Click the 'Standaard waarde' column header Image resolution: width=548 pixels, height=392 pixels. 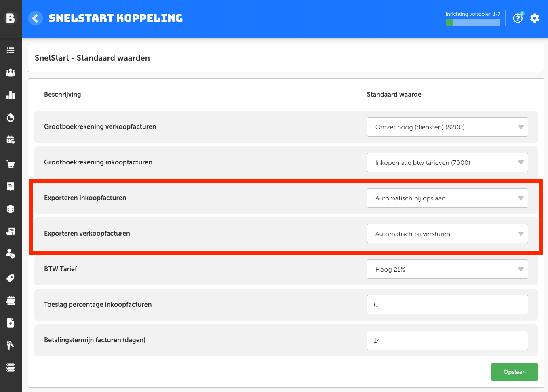pyautogui.click(x=394, y=94)
